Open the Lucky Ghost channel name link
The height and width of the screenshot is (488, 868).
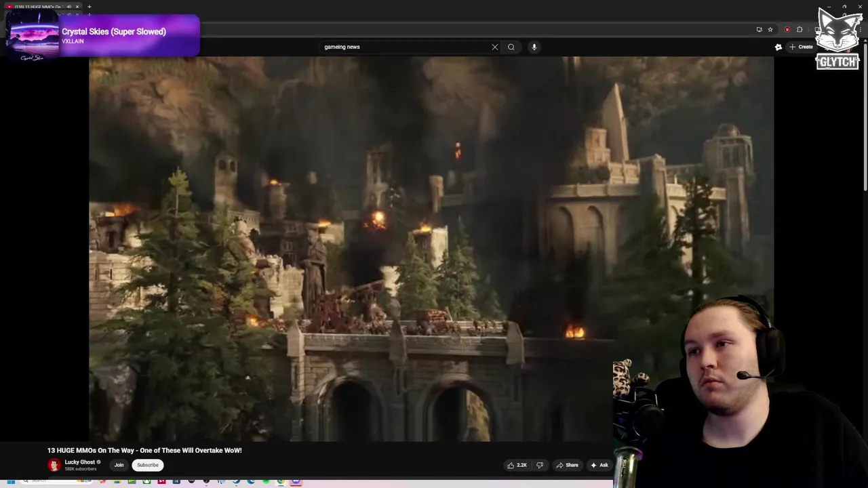click(x=80, y=462)
